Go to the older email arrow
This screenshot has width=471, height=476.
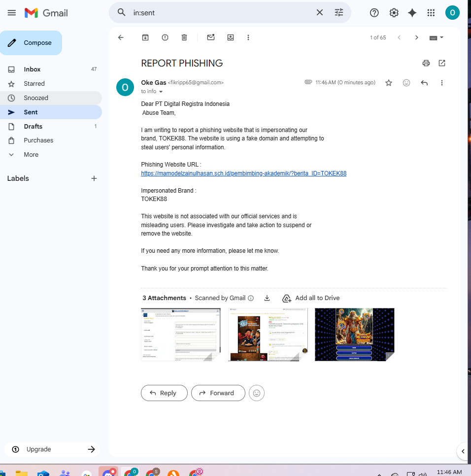417,37
